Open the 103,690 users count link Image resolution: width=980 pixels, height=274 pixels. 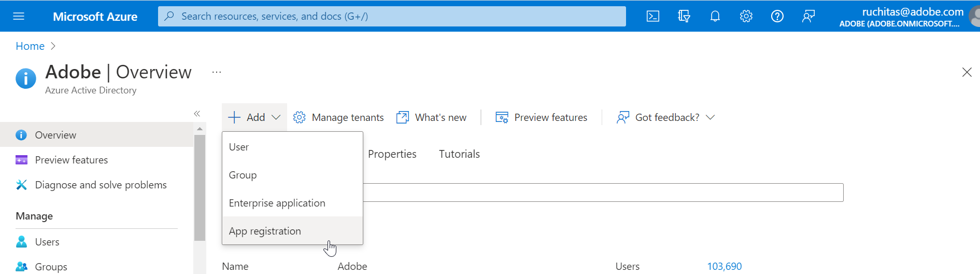click(725, 266)
